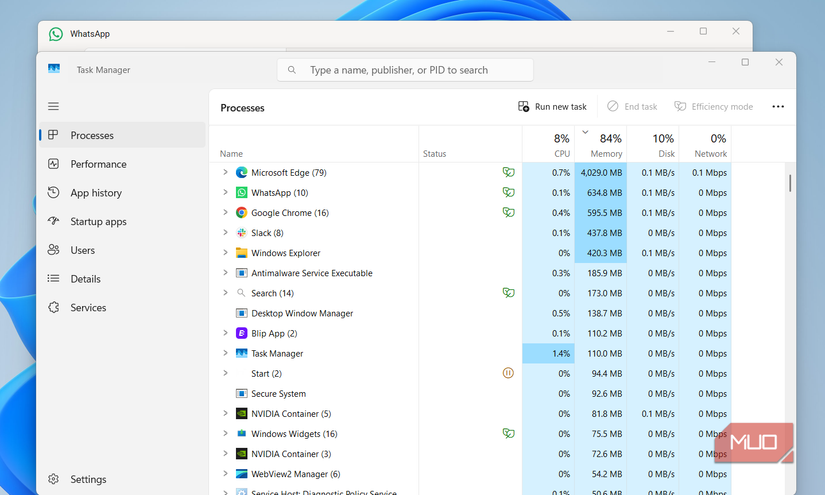Click the WebView2 Manager process icon
Image resolution: width=825 pixels, height=495 pixels.
(x=242, y=474)
